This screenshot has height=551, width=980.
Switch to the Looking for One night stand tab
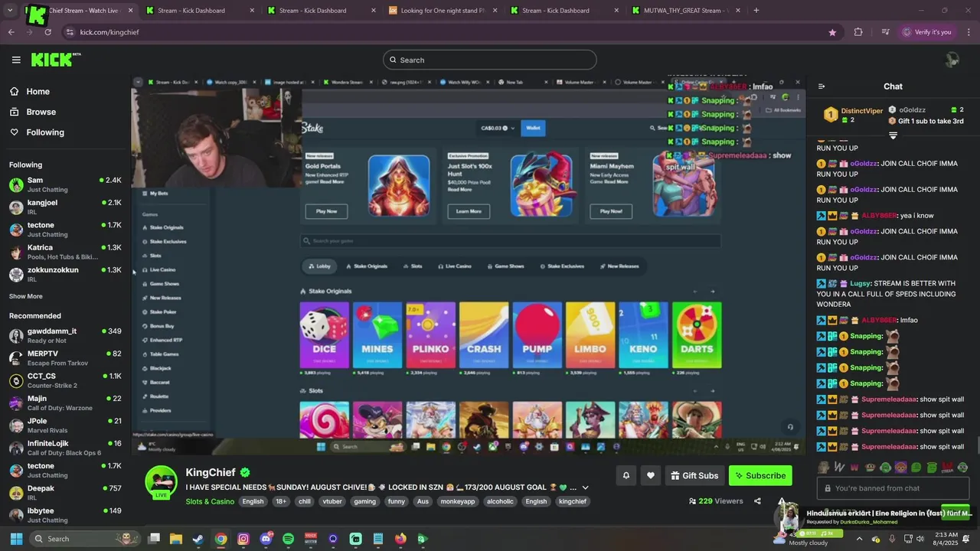pos(443,10)
